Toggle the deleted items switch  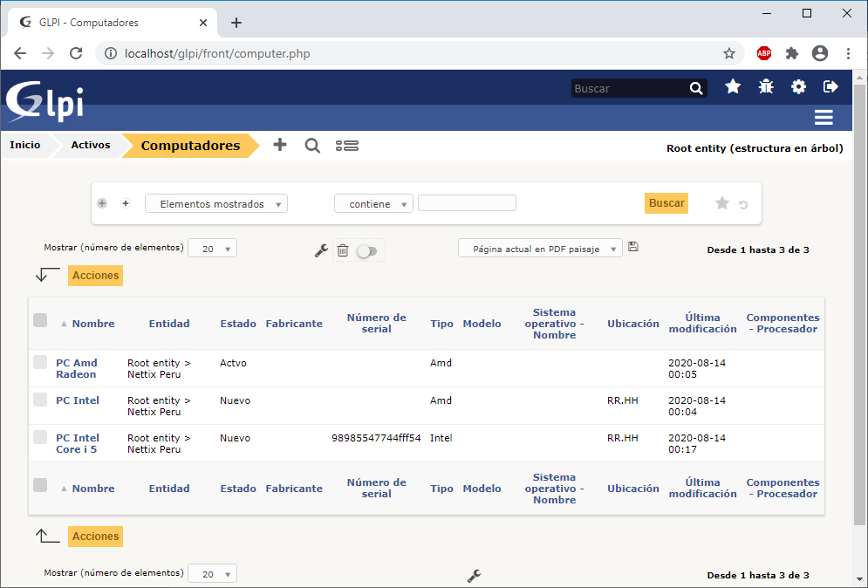(367, 251)
